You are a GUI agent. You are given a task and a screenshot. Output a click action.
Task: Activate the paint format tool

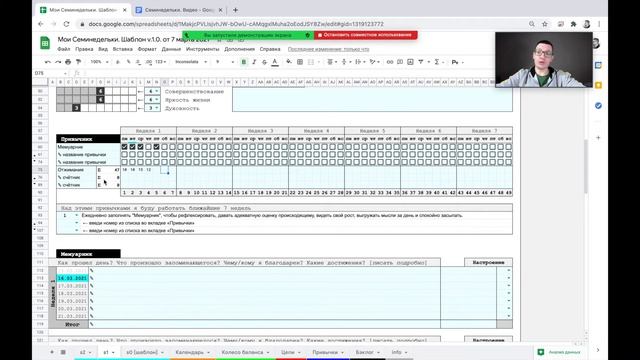(78, 62)
